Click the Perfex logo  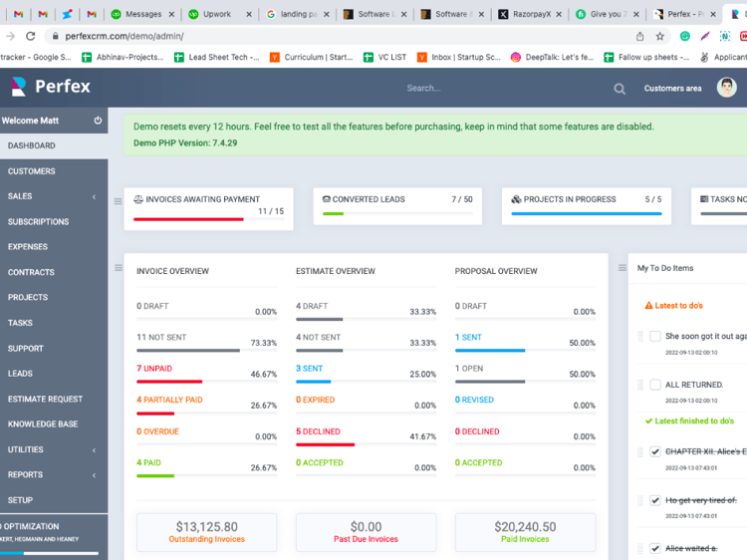click(x=51, y=87)
